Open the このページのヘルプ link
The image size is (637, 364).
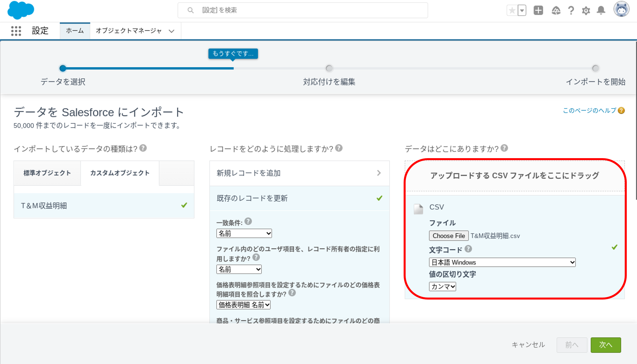589,110
